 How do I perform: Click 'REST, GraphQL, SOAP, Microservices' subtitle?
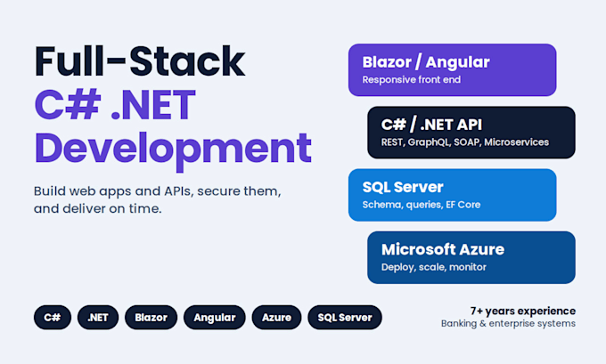click(465, 142)
